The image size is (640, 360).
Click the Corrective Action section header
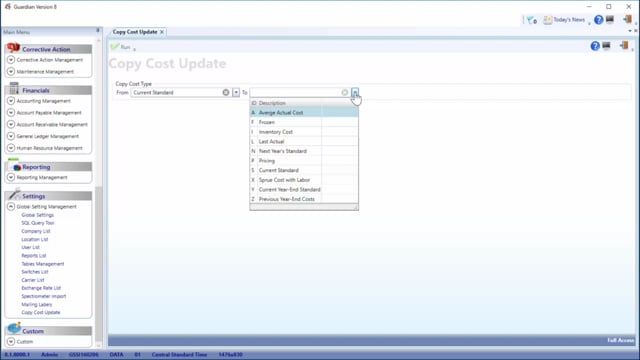tap(49, 49)
